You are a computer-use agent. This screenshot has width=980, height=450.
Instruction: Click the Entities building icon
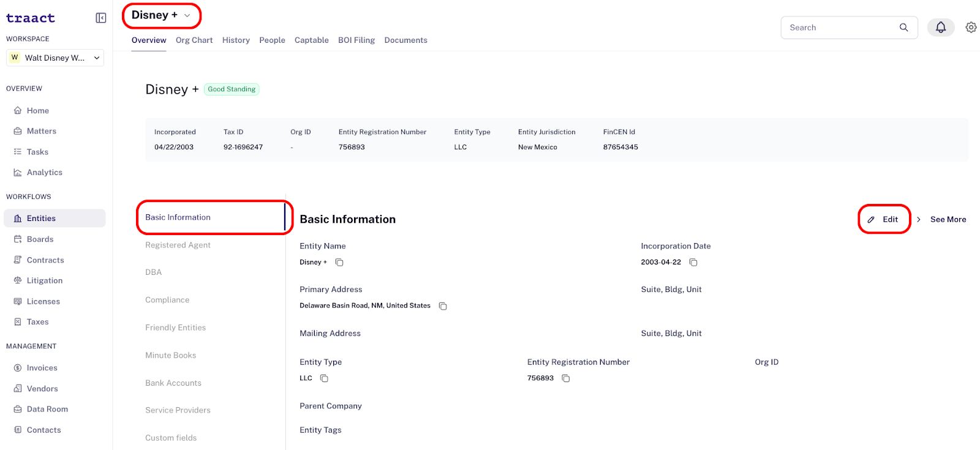[x=18, y=219]
